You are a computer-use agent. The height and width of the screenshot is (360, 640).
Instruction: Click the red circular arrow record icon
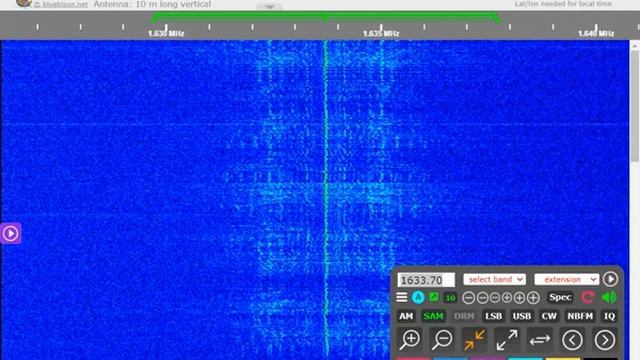click(587, 297)
